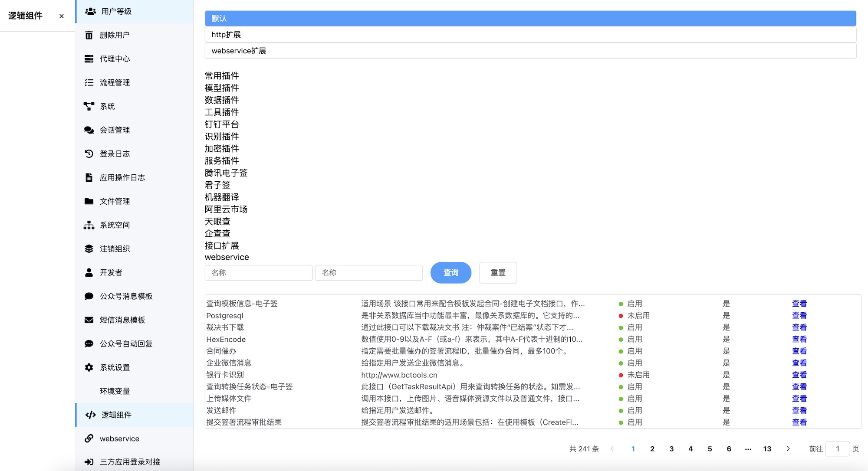Expand hidden pages via ellipsis in pagination
This screenshot has width=868, height=471.
pos(748,449)
